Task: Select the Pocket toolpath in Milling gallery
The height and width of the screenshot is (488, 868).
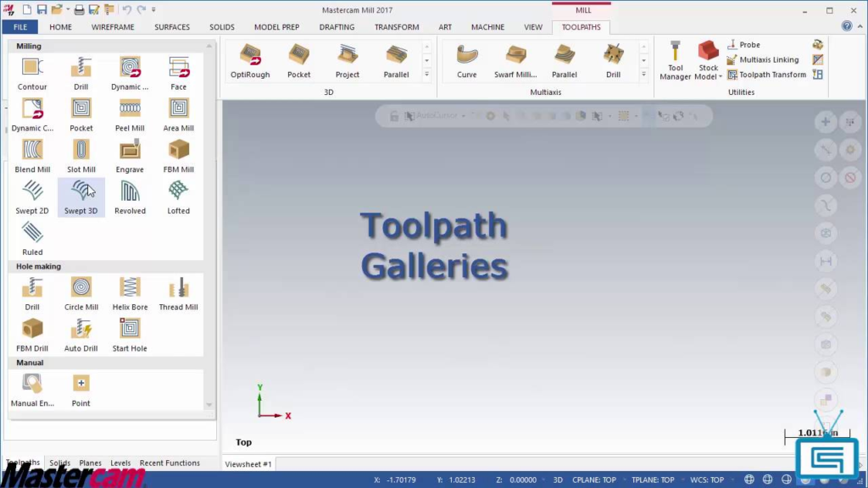Action: click(81, 115)
